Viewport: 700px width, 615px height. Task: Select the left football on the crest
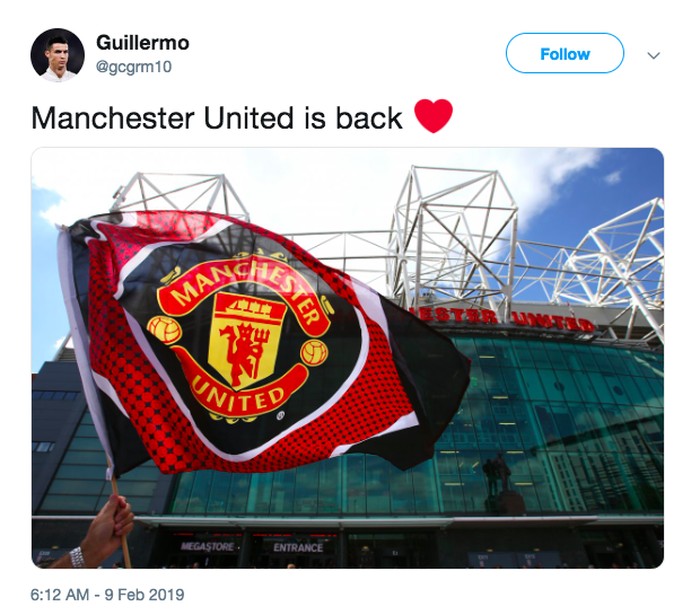[164, 329]
